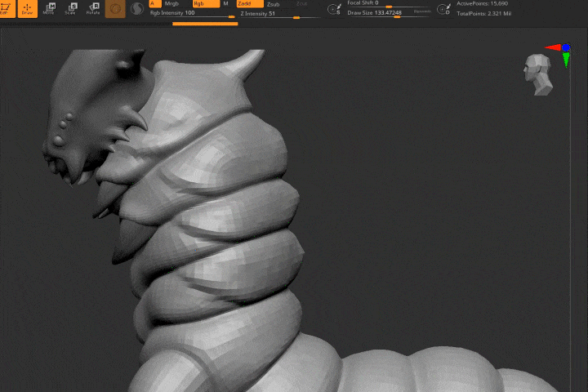Screen dimensions: 588x392
Task: Enable M material mode
Action: tap(225, 4)
